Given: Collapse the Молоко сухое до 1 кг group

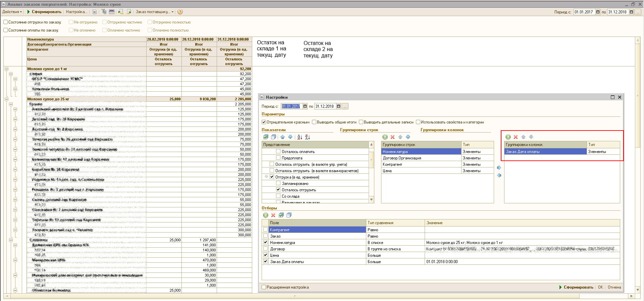Looking at the screenshot, I should pos(6,69).
